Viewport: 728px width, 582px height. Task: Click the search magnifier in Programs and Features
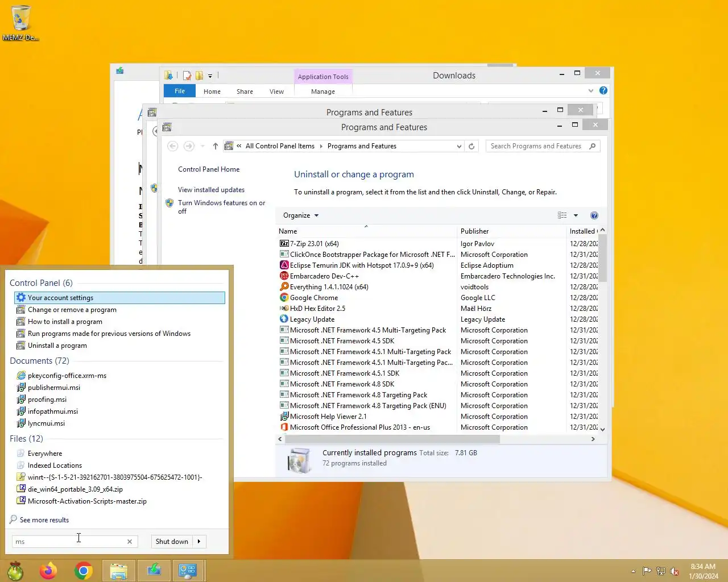[593, 146]
